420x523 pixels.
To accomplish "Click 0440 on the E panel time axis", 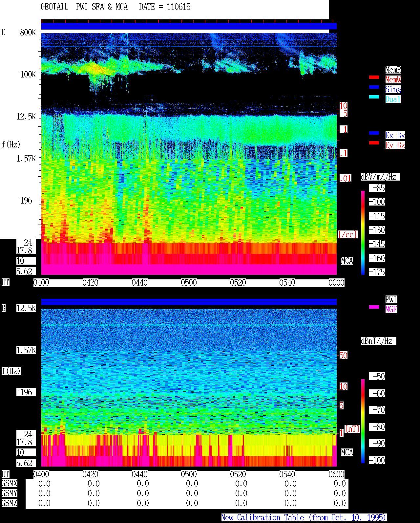I will [140, 282].
